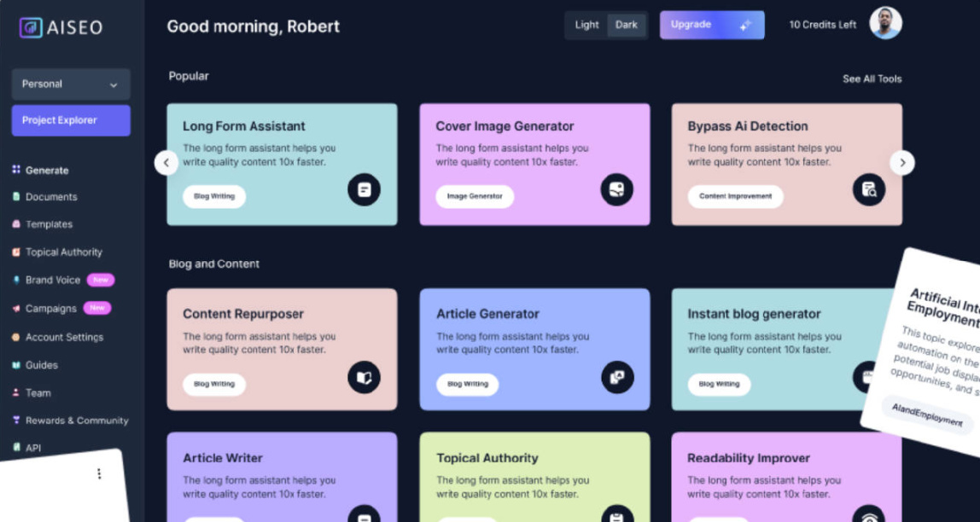The image size is (980, 522).
Task: Click the Campaigns megaphone icon
Action: coord(16,309)
